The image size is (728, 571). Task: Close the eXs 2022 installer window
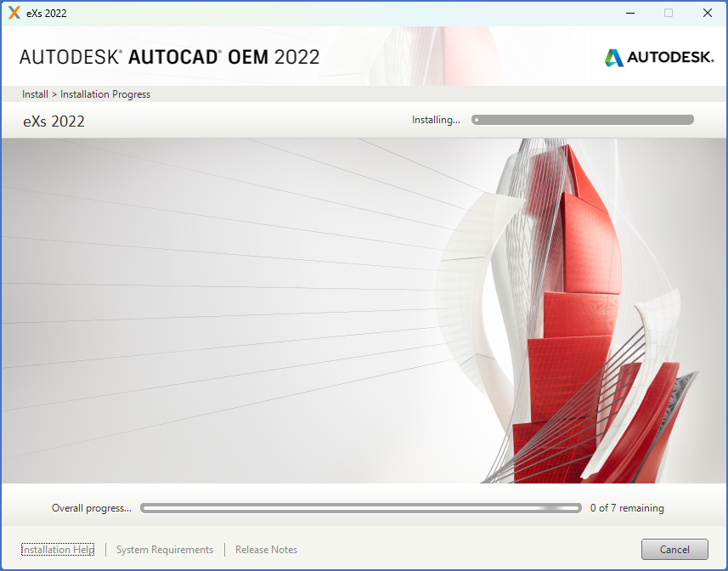707,13
